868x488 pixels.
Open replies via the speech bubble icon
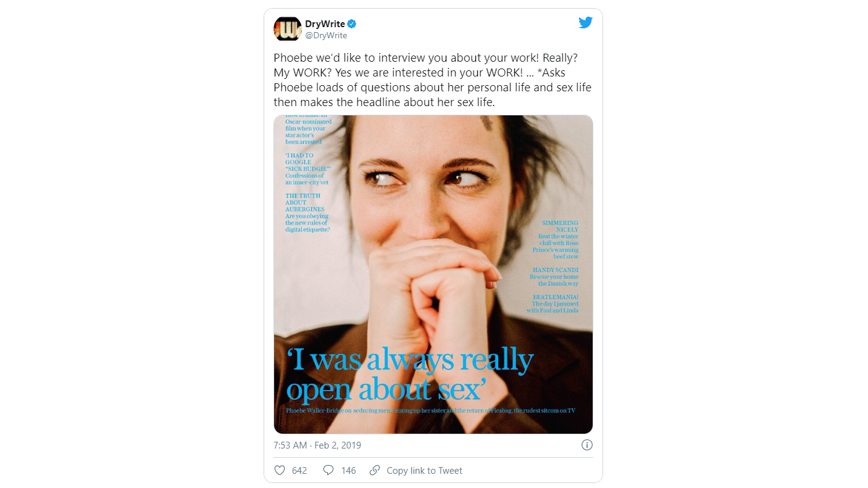pos(328,470)
